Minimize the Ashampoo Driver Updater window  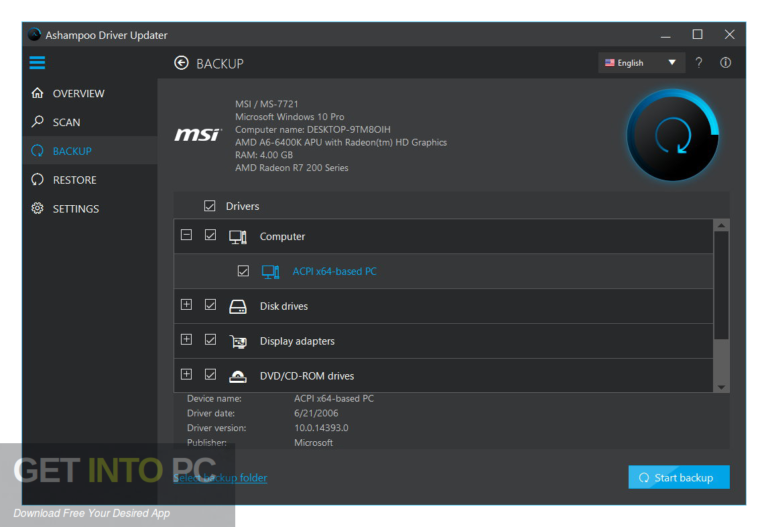666,35
